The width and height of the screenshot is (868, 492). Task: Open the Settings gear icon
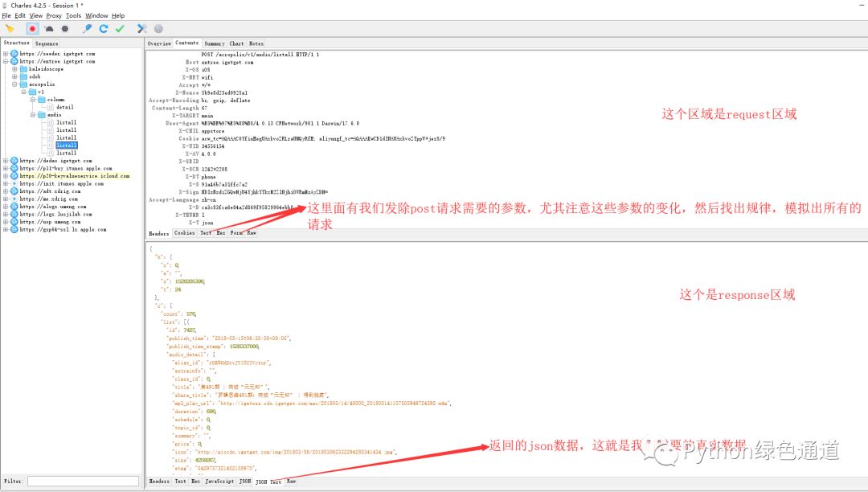point(158,29)
